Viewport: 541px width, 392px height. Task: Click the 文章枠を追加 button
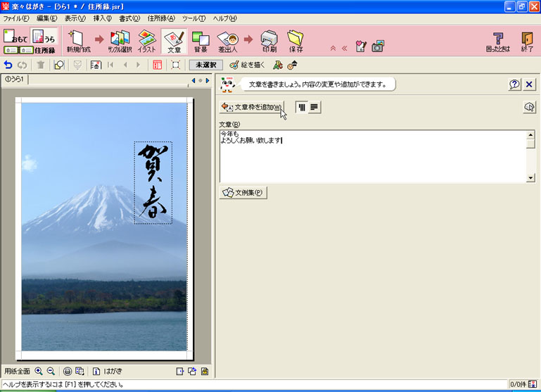(252, 107)
